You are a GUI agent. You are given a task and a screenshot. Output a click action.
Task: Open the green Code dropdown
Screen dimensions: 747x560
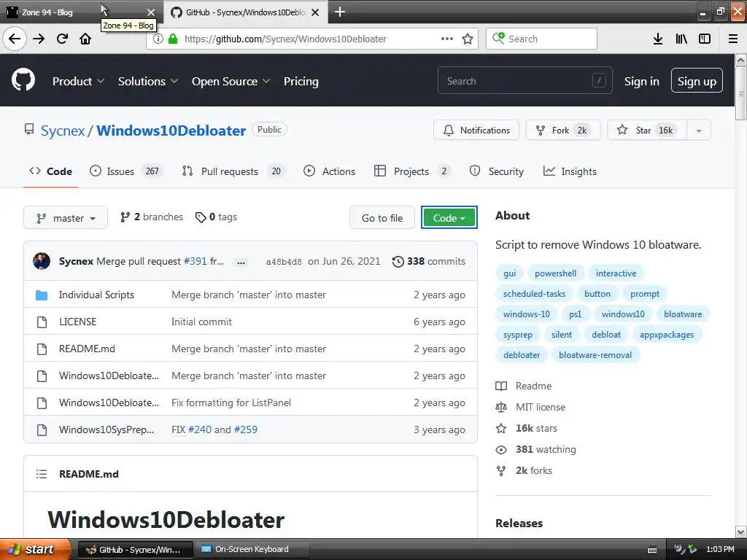click(x=449, y=217)
